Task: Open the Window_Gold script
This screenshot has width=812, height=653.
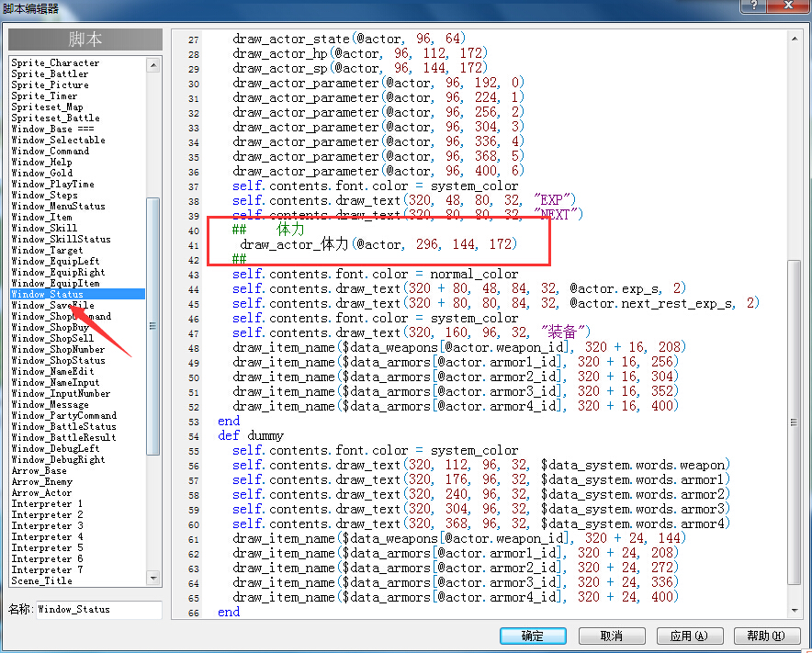Action: click(x=41, y=173)
